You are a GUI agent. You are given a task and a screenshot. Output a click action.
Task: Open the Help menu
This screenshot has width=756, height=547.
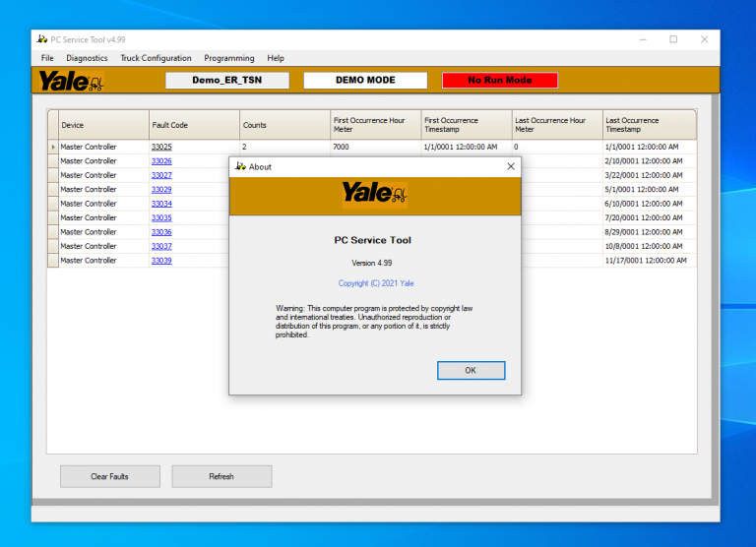click(x=276, y=58)
